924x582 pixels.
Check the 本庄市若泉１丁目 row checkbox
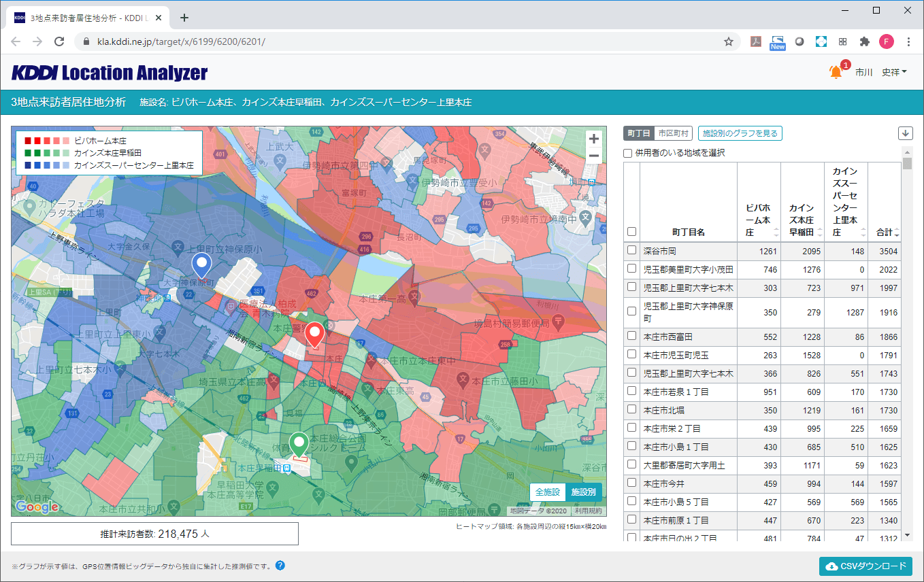pyautogui.click(x=632, y=391)
